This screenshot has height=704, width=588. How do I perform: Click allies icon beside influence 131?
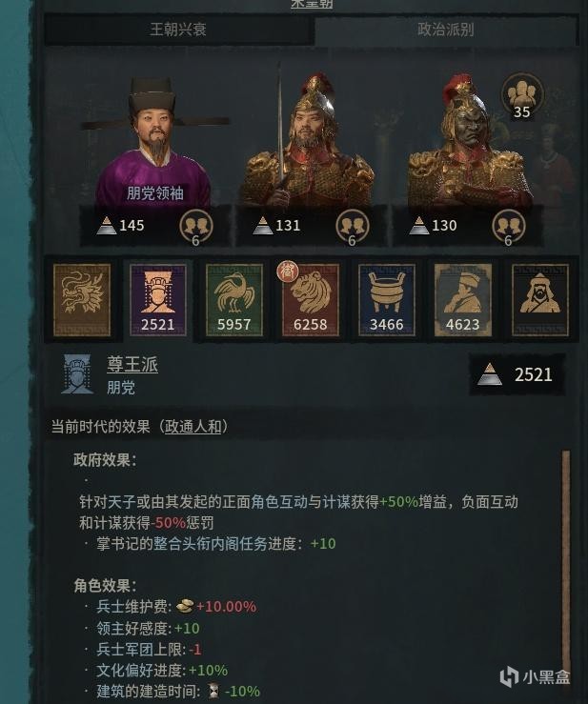click(x=353, y=227)
